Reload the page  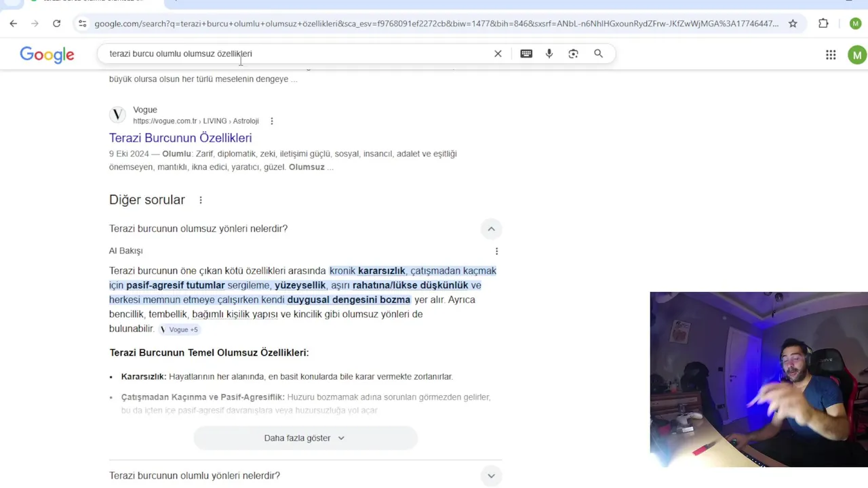[x=56, y=24]
